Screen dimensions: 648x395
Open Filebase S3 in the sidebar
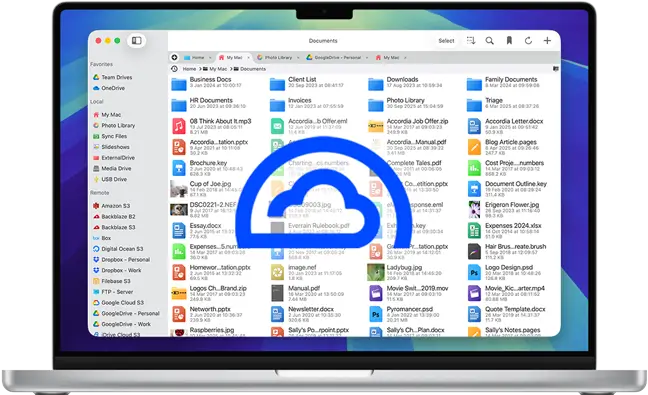coord(112,281)
